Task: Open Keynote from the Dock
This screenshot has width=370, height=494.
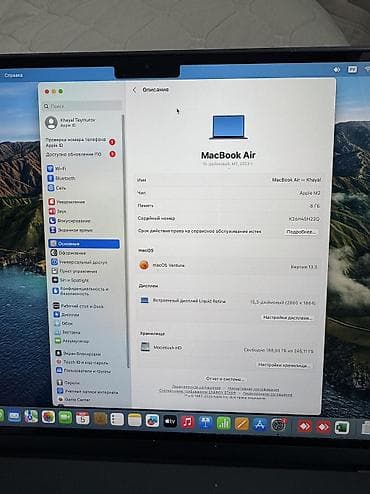Action: [x=206, y=423]
